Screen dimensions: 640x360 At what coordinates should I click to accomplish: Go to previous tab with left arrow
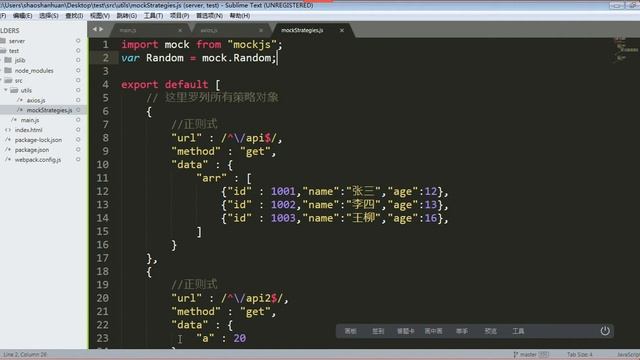(x=95, y=29)
